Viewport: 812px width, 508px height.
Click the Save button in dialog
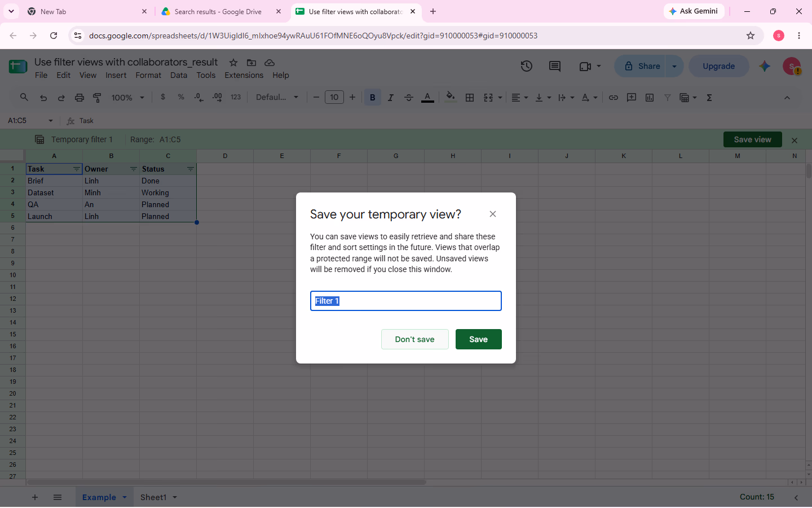click(478, 339)
